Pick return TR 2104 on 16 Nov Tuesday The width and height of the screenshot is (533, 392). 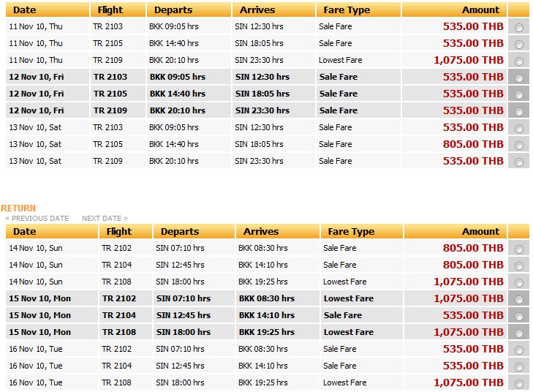coord(519,366)
